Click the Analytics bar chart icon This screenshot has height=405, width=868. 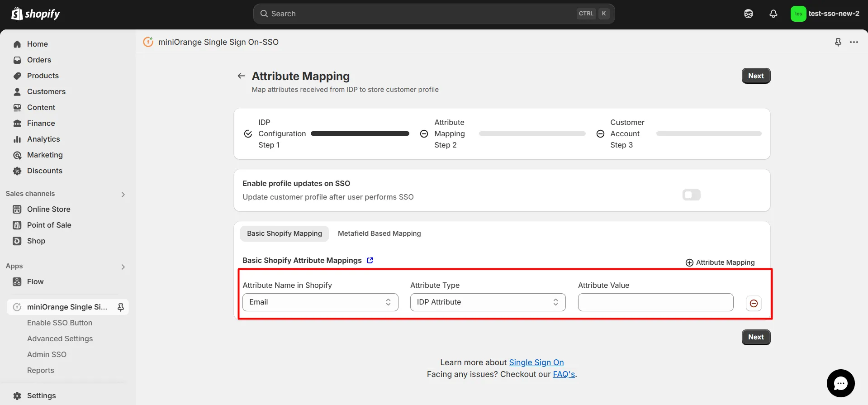pyautogui.click(x=17, y=139)
